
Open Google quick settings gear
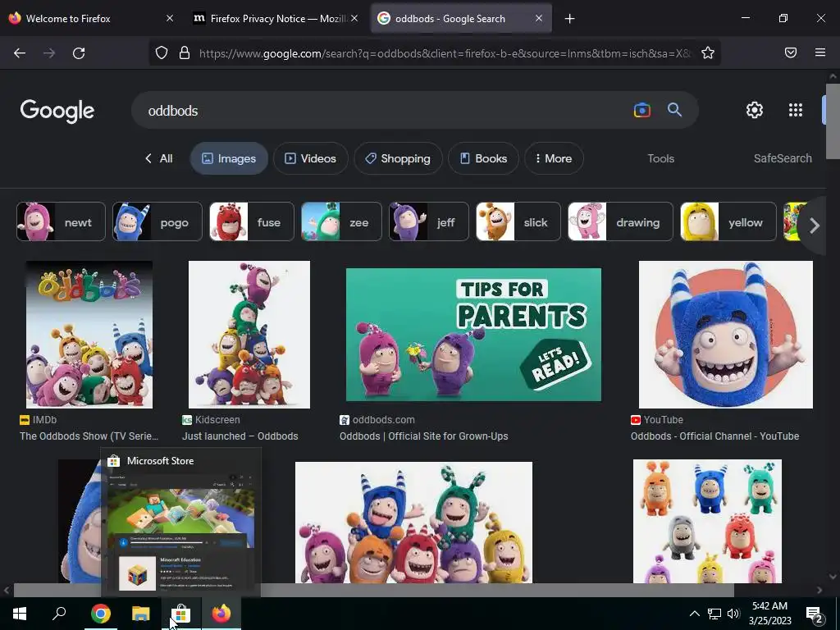(x=755, y=111)
